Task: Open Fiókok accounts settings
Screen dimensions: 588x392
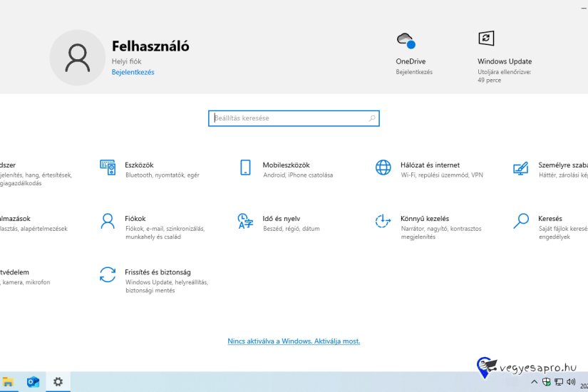Action: [x=135, y=219]
